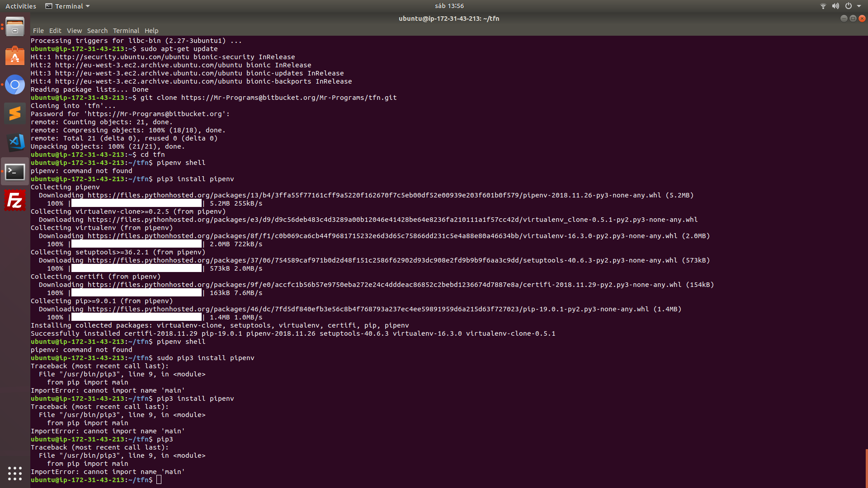Image resolution: width=868 pixels, height=488 pixels.
Task: Open the File menu
Action: click(x=38, y=31)
